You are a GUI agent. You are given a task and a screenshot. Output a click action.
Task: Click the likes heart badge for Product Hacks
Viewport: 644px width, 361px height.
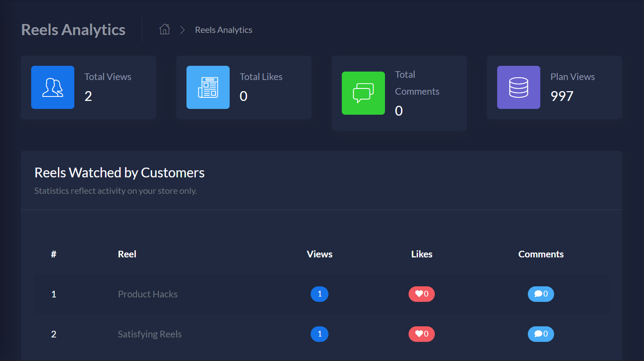coord(421,294)
